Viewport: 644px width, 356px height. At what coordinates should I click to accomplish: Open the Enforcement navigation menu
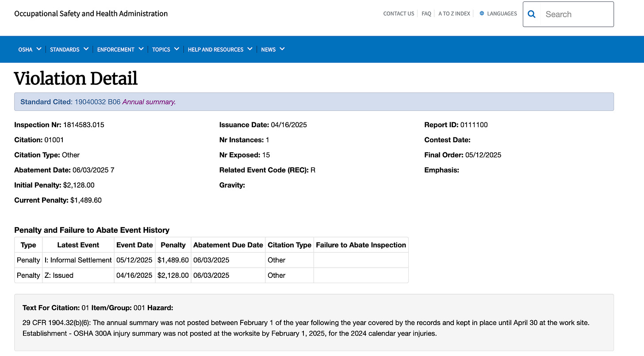[116, 49]
